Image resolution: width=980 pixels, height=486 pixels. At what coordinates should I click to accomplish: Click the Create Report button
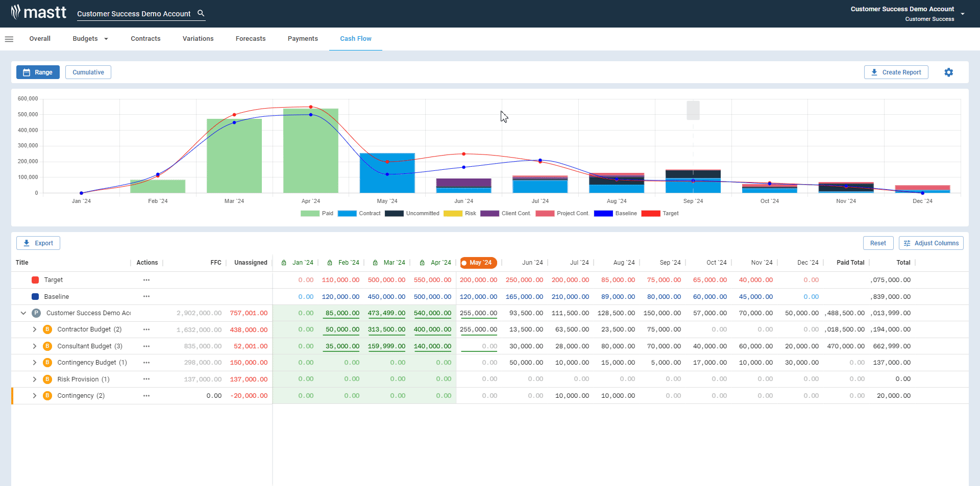click(x=896, y=72)
